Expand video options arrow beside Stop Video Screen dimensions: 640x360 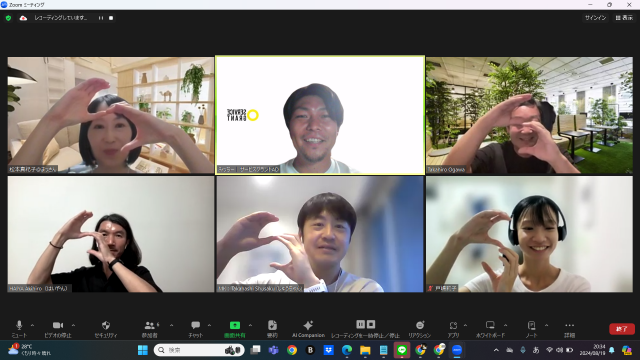pyautogui.click(x=73, y=325)
